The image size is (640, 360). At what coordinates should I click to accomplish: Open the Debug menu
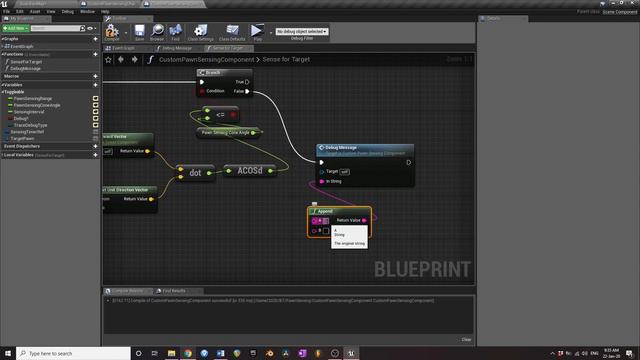pos(68,12)
